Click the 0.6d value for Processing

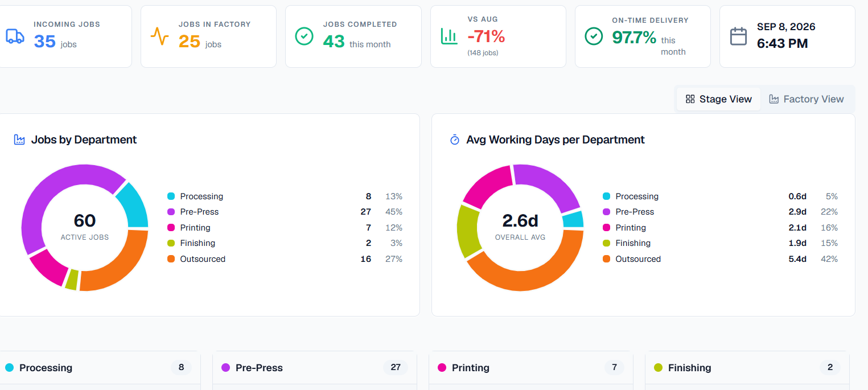(x=797, y=196)
